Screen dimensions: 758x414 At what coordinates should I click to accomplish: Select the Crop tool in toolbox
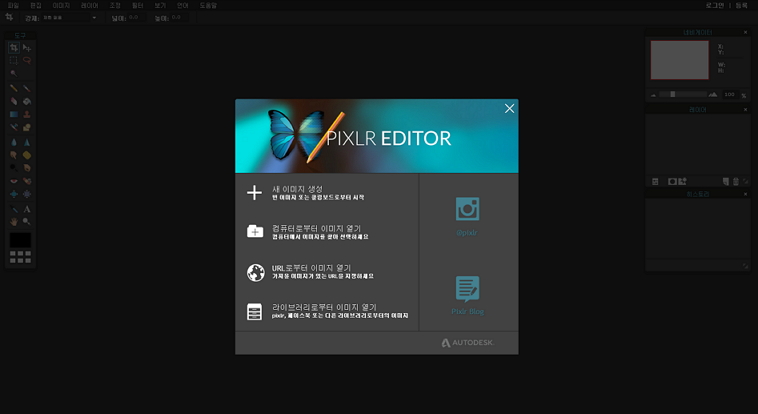(14, 47)
